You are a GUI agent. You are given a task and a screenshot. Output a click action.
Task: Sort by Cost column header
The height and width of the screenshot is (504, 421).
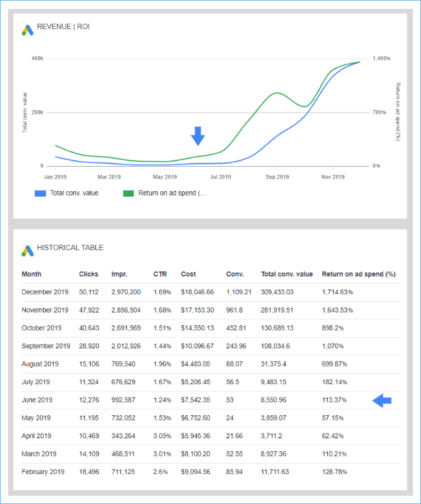(188, 274)
